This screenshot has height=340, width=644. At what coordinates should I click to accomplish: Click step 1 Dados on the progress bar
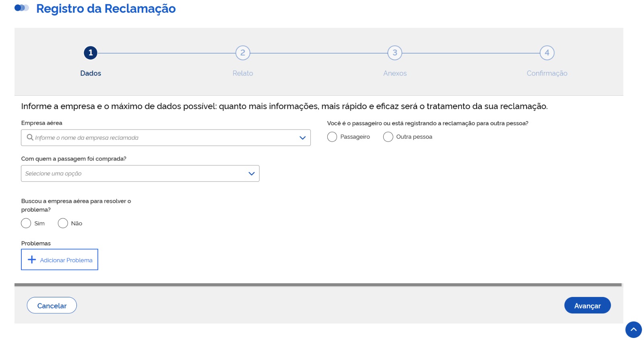[90, 52]
